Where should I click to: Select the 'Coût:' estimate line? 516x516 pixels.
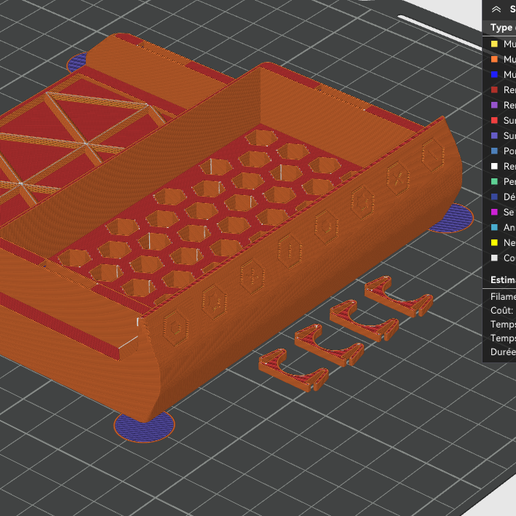point(502,310)
